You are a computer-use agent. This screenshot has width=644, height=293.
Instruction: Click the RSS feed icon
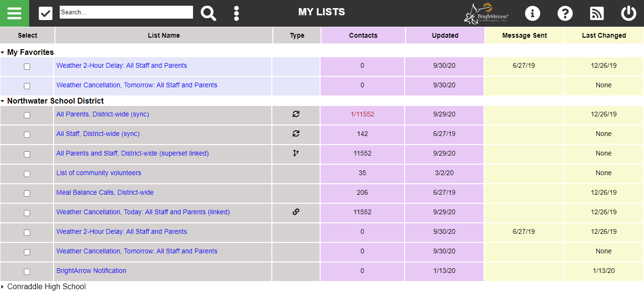pos(597,13)
